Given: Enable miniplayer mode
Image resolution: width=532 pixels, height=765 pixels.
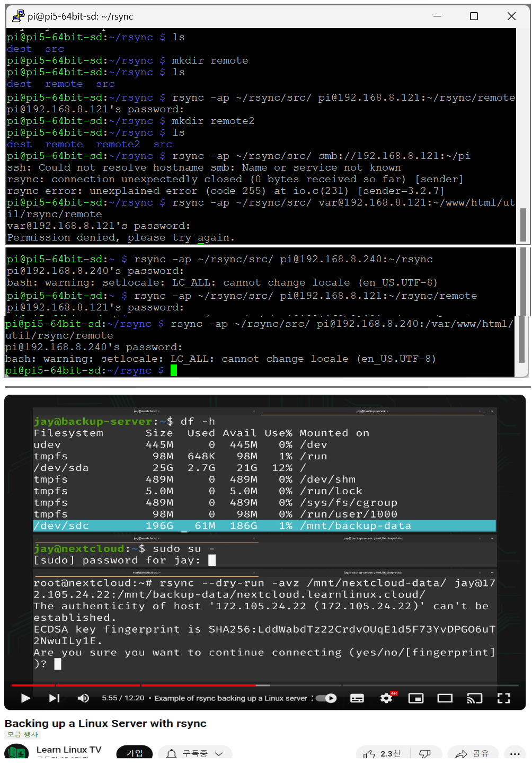Looking at the screenshot, I should point(416,698).
